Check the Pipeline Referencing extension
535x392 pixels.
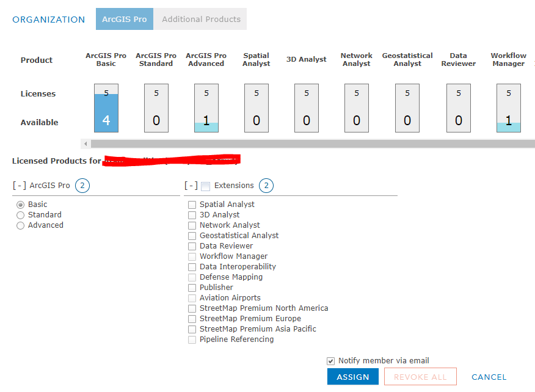pos(192,339)
